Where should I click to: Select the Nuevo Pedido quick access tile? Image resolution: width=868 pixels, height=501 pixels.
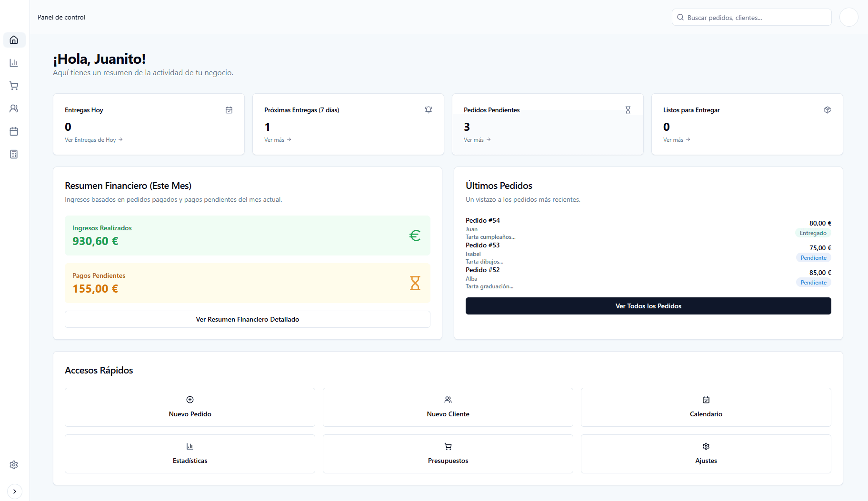(190, 407)
